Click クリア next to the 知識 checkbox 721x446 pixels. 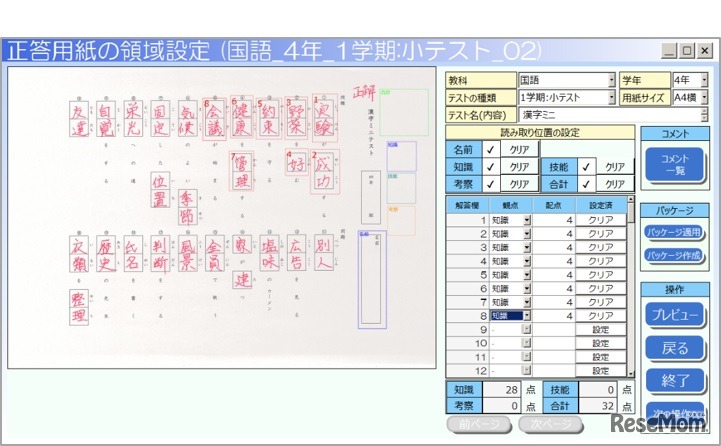519,167
